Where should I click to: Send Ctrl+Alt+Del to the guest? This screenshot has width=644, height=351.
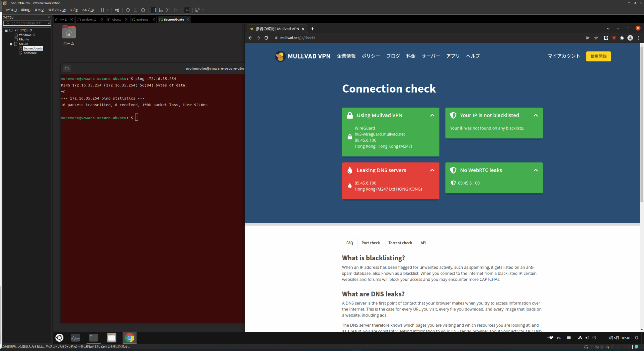[x=117, y=10]
